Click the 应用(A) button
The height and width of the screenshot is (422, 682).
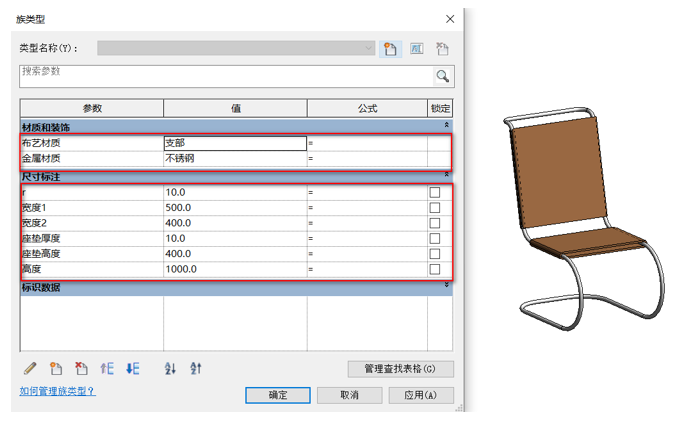click(x=421, y=395)
